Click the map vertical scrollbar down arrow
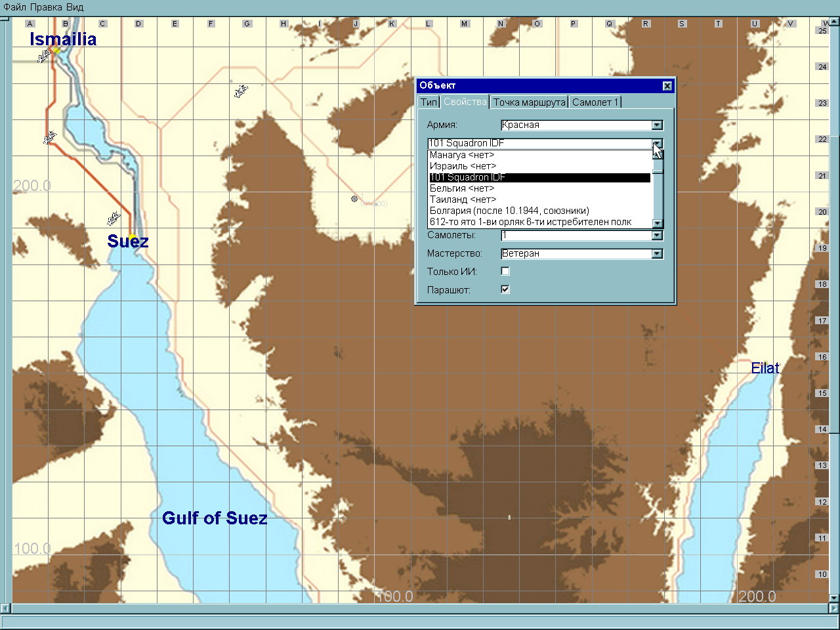The height and width of the screenshot is (630, 840). click(x=834, y=598)
